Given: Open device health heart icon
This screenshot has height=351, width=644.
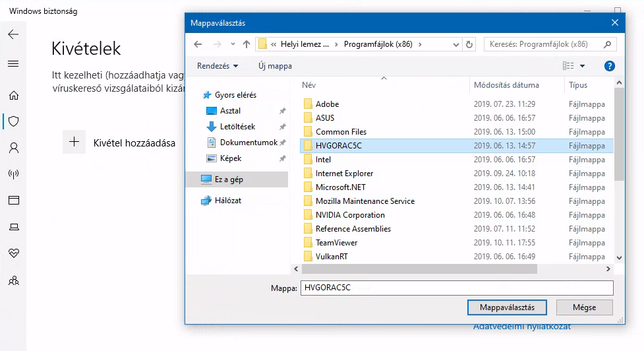Looking at the screenshot, I should [14, 253].
